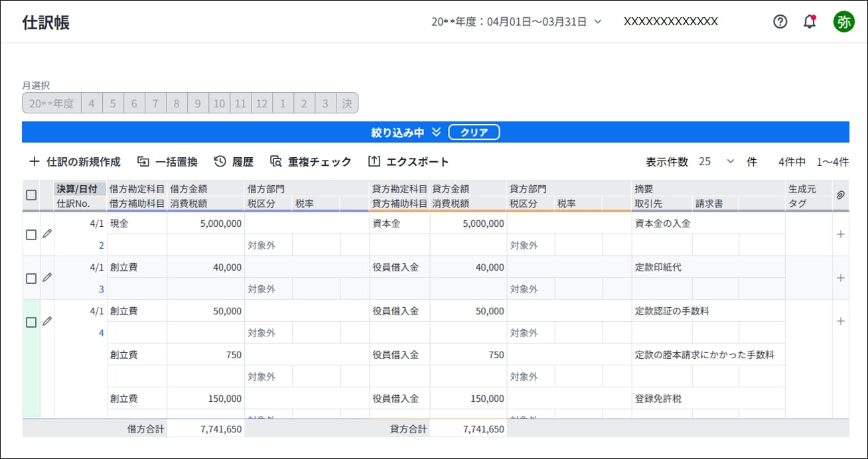Click 仕訳の新規作成 to create entry

tap(75, 161)
